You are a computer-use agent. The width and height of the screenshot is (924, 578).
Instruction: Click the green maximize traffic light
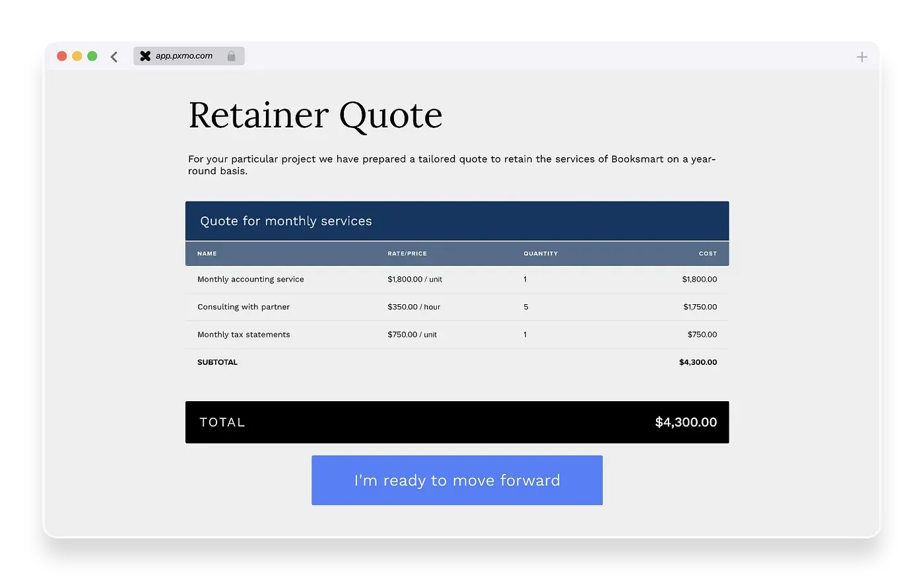[x=92, y=56]
